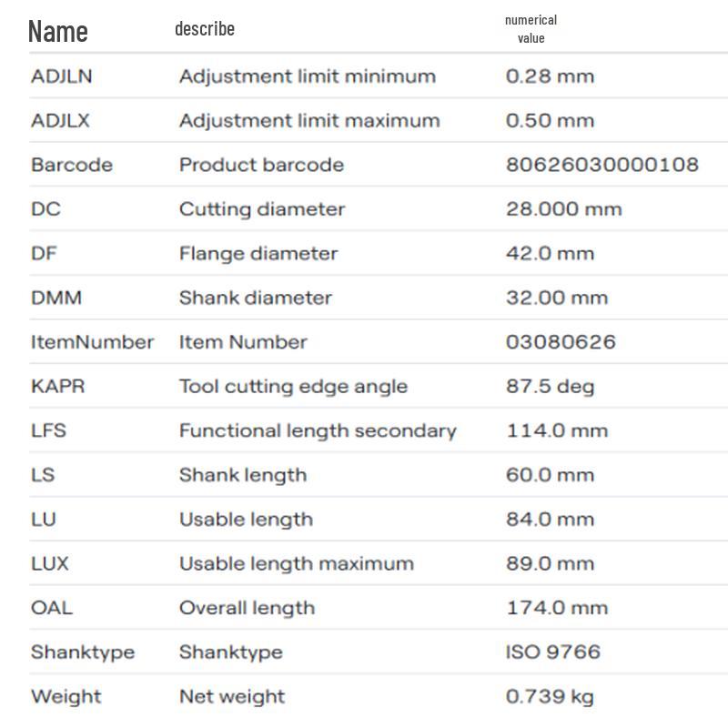Click the Usable length maximum description
Image resolution: width=728 pixels, height=728 pixels.
297,563
